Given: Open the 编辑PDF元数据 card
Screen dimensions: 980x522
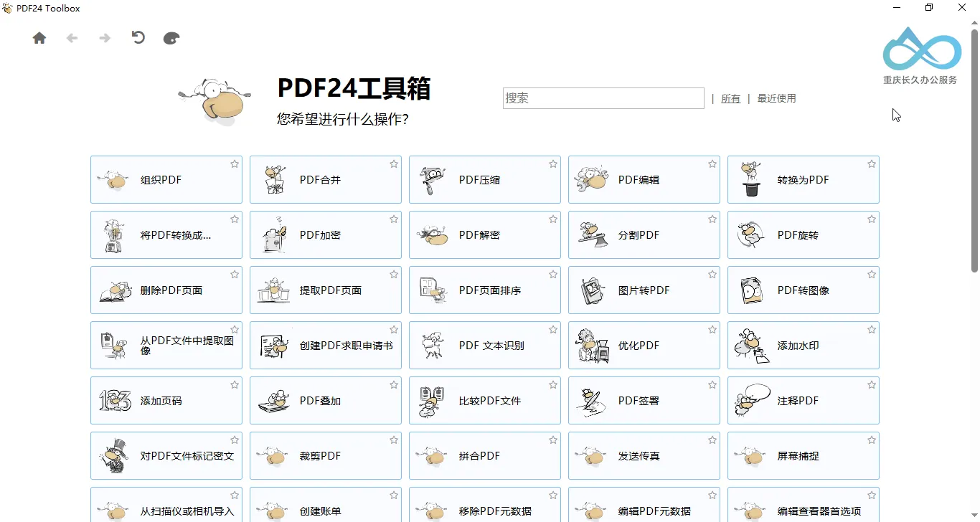Looking at the screenshot, I should tap(644, 505).
